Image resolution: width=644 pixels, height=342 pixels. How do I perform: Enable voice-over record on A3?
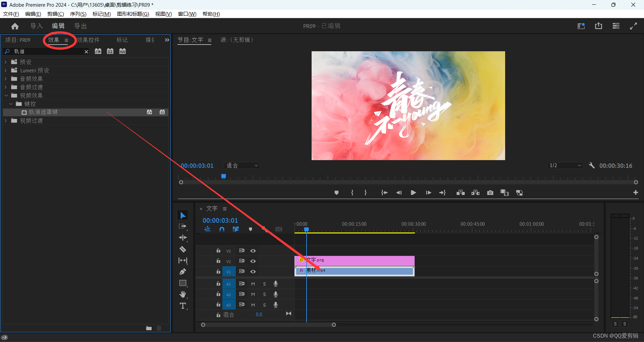click(276, 305)
